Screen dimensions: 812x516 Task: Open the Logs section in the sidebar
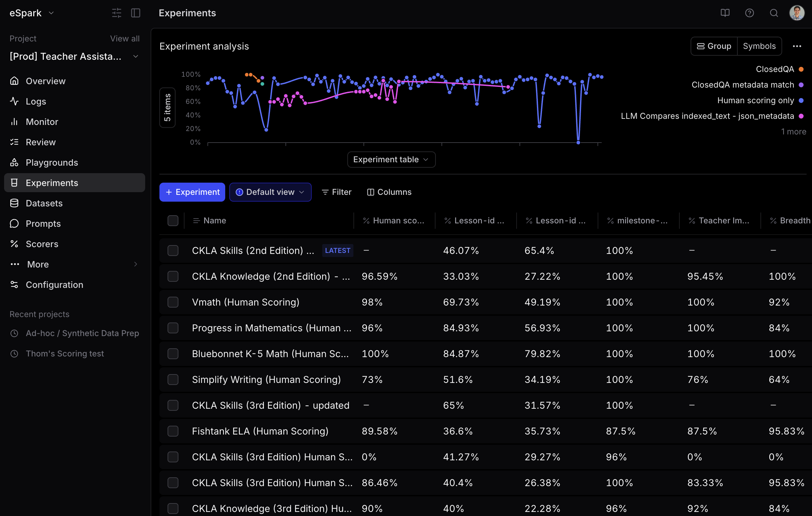[36, 101]
